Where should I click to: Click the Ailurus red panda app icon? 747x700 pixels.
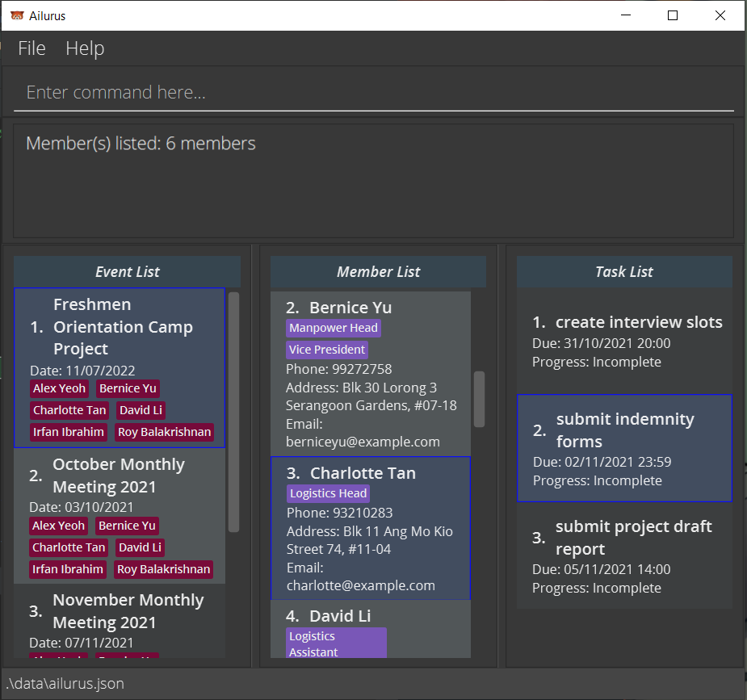click(x=16, y=15)
